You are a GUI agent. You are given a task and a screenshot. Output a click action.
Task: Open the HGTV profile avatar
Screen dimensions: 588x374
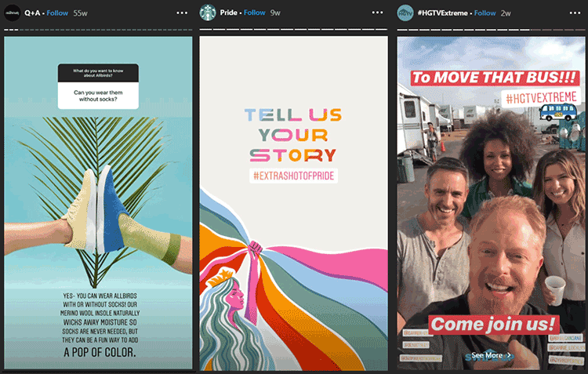[405, 13]
